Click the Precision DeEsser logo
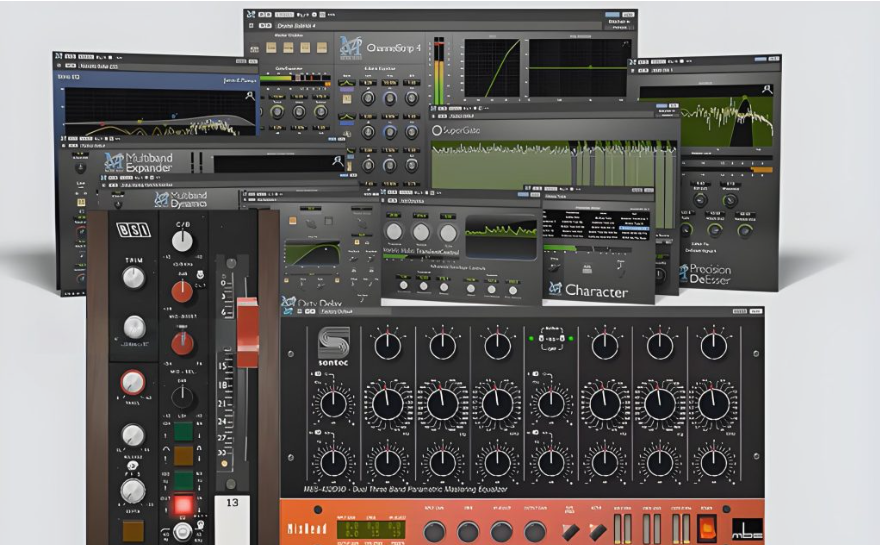 pos(683,273)
